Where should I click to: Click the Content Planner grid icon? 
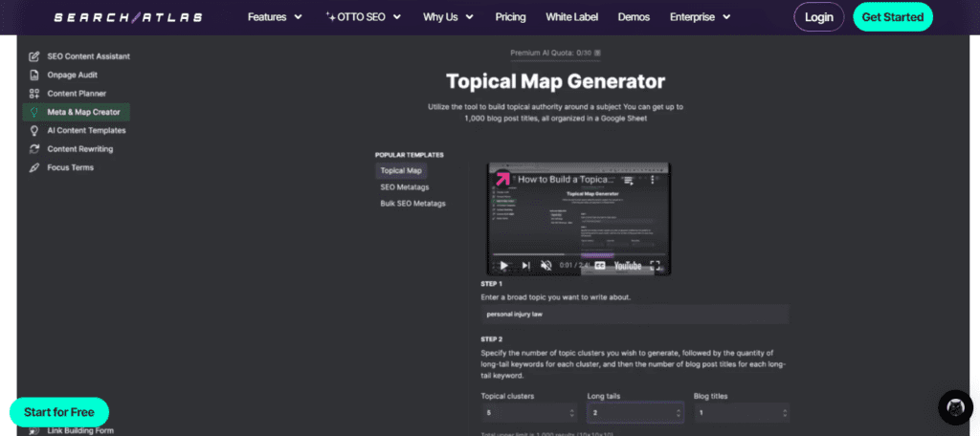34,94
